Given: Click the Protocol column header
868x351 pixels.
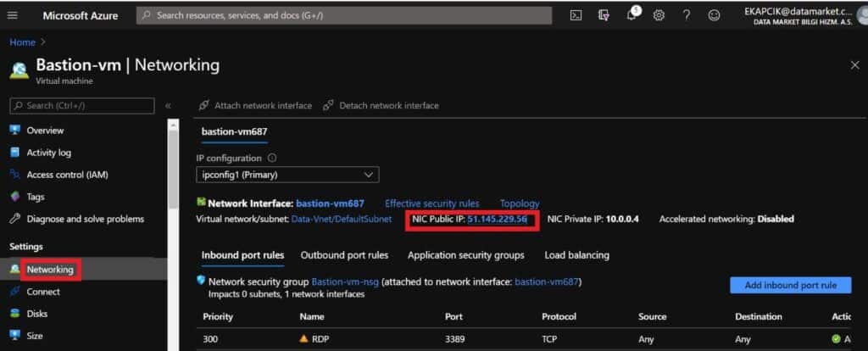Looking at the screenshot, I should (559, 317).
